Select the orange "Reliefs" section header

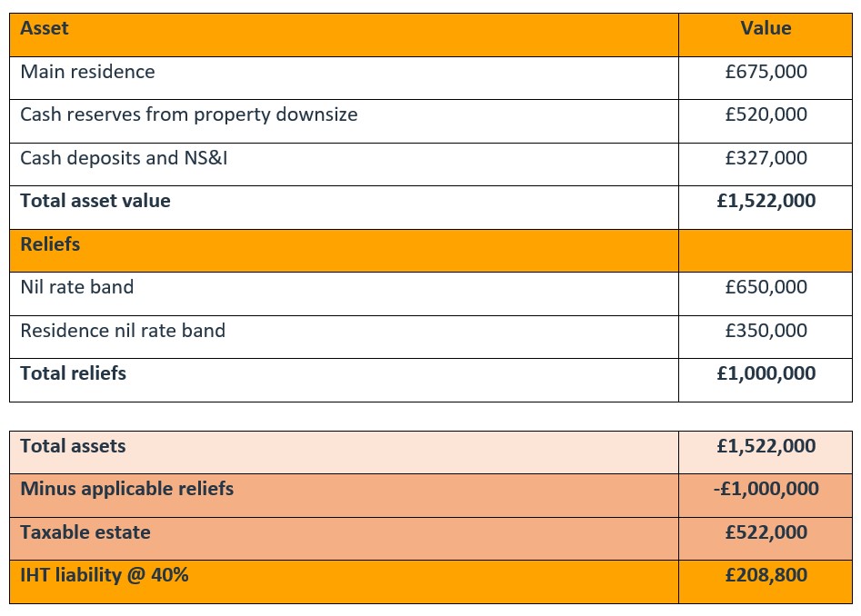coord(50,244)
